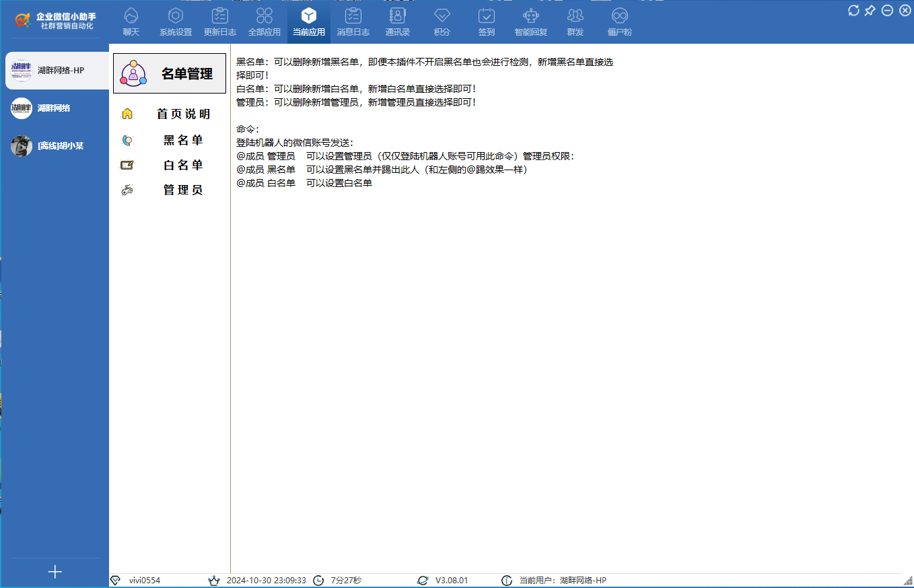
Task: View the 更新日志 update log
Action: [x=219, y=20]
